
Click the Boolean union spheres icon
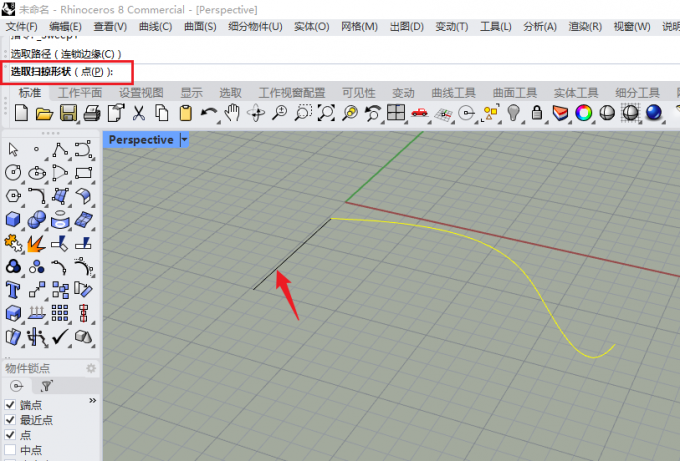(36, 219)
